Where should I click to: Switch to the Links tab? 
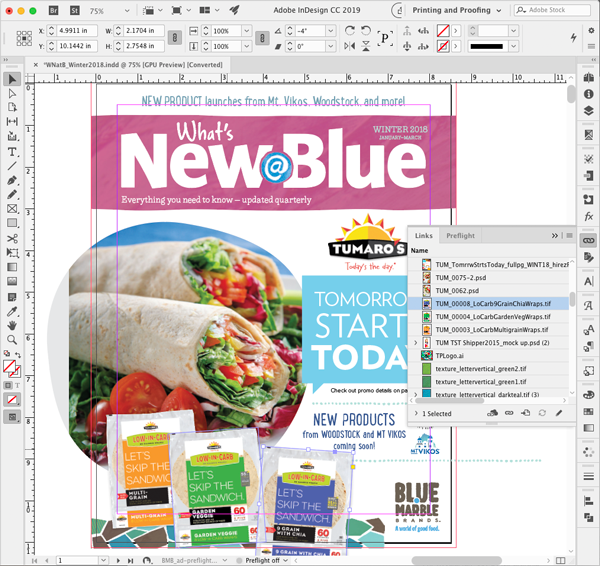click(424, 236)
